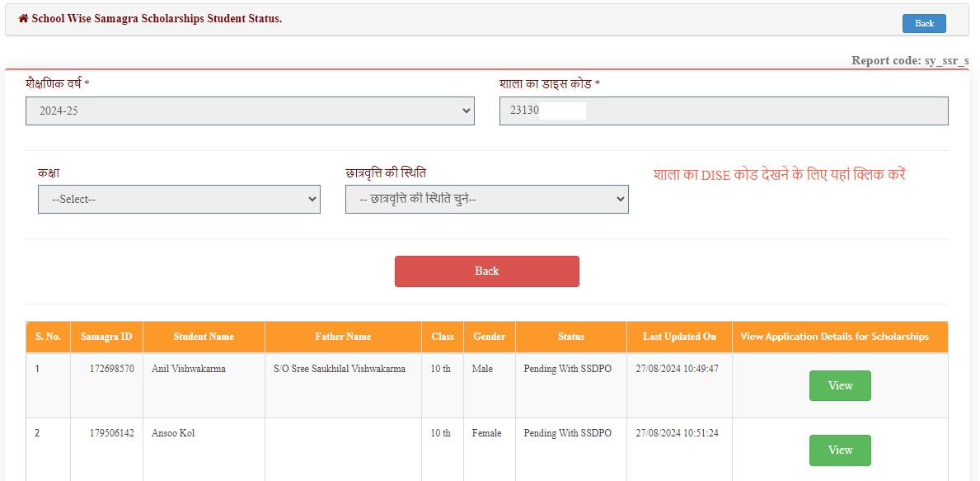
Task: Select the Father Name column header
Action: [x=343, y=337]
